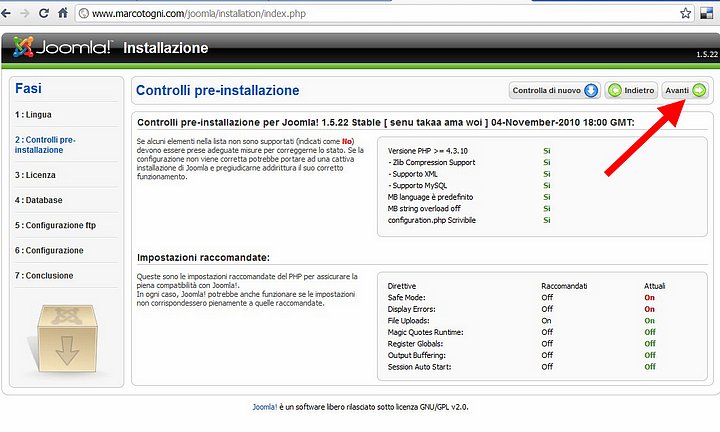Click the site info icon in address bar
The image size is (720, 432).
tap(84, 13)
